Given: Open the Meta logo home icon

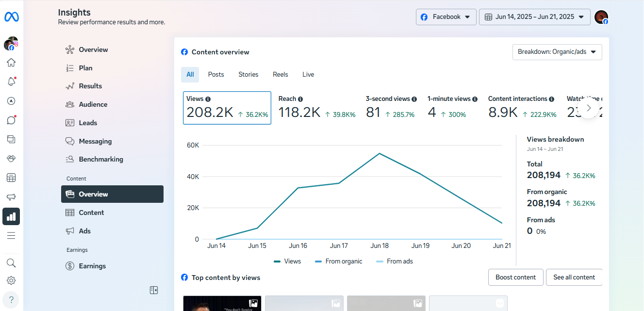Looking at the screenshot, I should pyautogui.click(x=11, y=17).
